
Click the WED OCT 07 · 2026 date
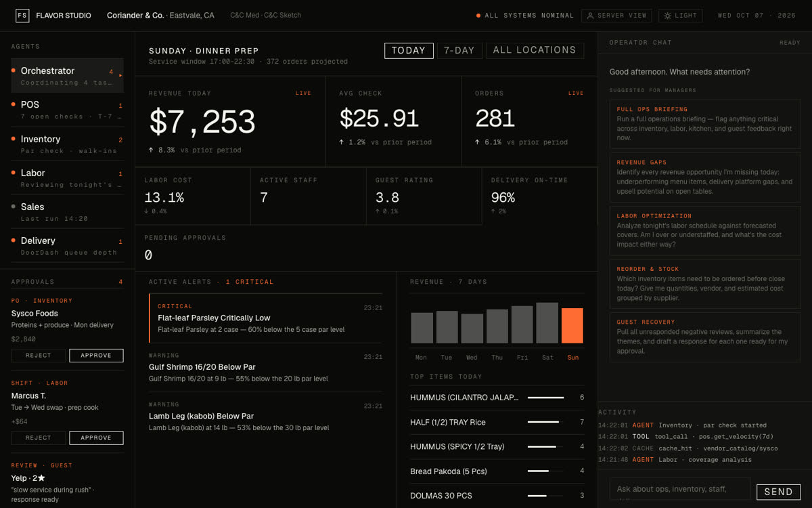coord(757,16)
